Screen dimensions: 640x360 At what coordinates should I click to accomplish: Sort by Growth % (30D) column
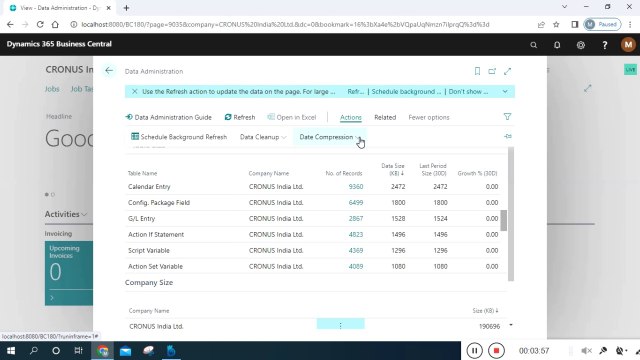477,173
